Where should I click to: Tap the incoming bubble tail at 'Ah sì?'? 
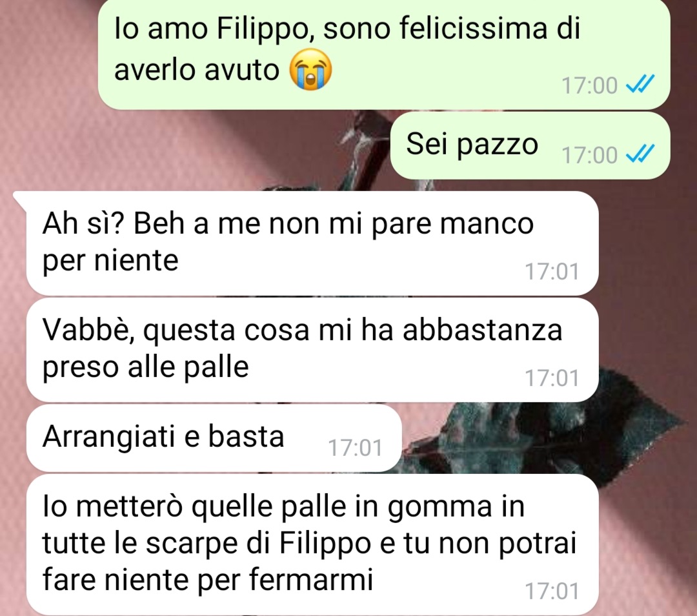(21, 200)
